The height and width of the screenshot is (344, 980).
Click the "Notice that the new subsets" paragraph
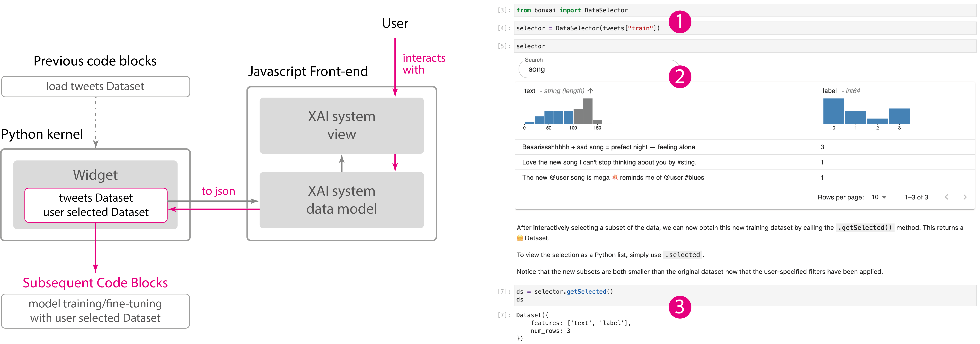(699, 272)
